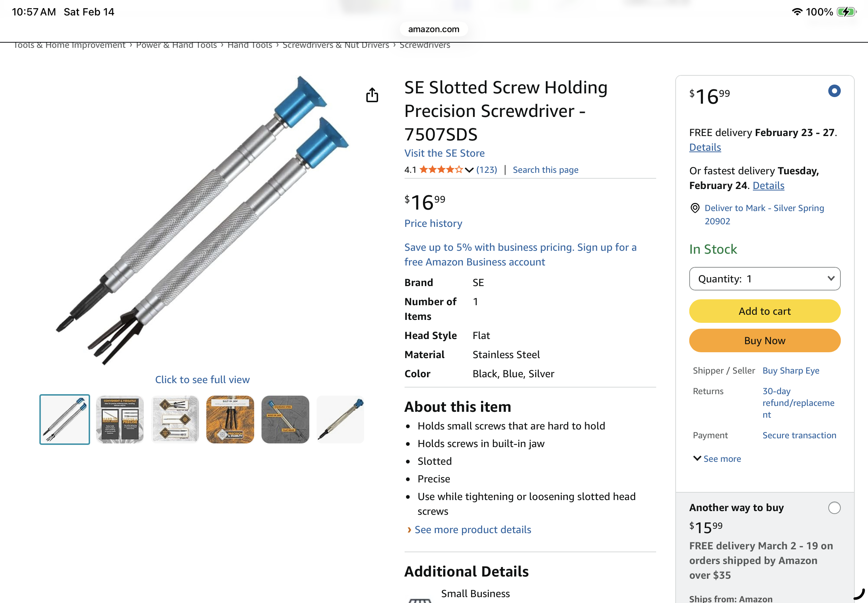The width and height of the screenshot is (868, 603).
Task: Tap the share icon beside product image
Action: pos(372,95)
